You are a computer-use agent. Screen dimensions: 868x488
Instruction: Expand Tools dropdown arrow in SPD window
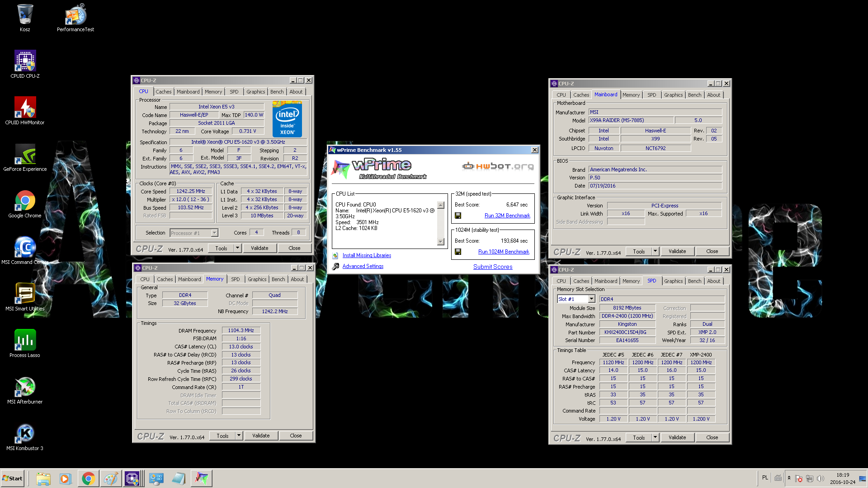(656, 437)
